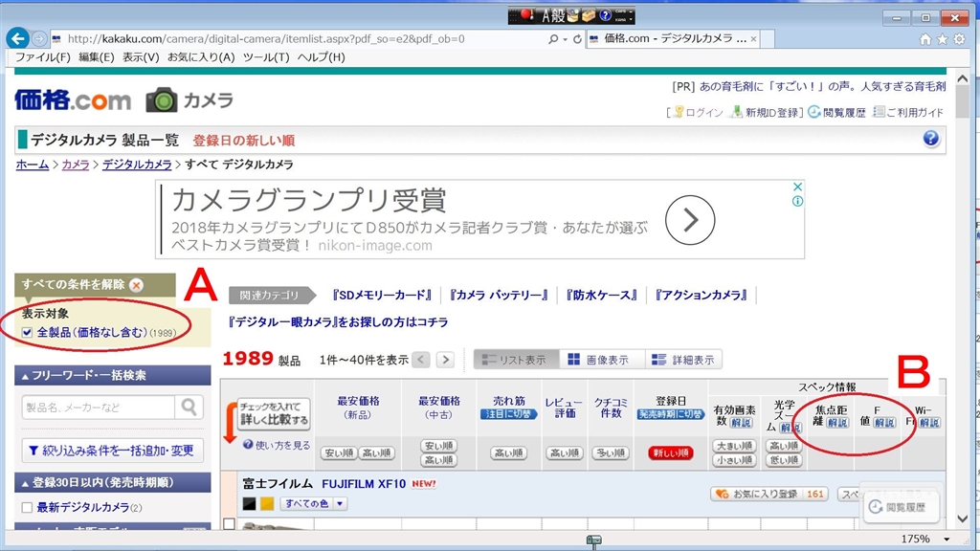The height and width of the screenshot is (551, 980).
Task: Open 表示(V) menu
Action: (x=141, y=56)
